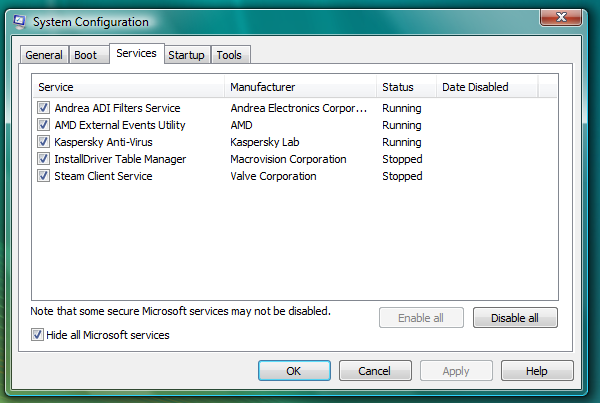This screenshot has height=403, width=600.
Task: Click Running status of Andrea ADI Filters
Action: [402, 108]
